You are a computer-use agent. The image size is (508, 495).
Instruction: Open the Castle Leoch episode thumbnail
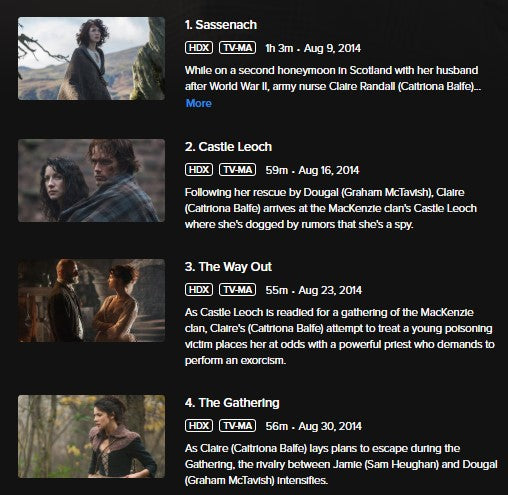[x=91, y=180]
